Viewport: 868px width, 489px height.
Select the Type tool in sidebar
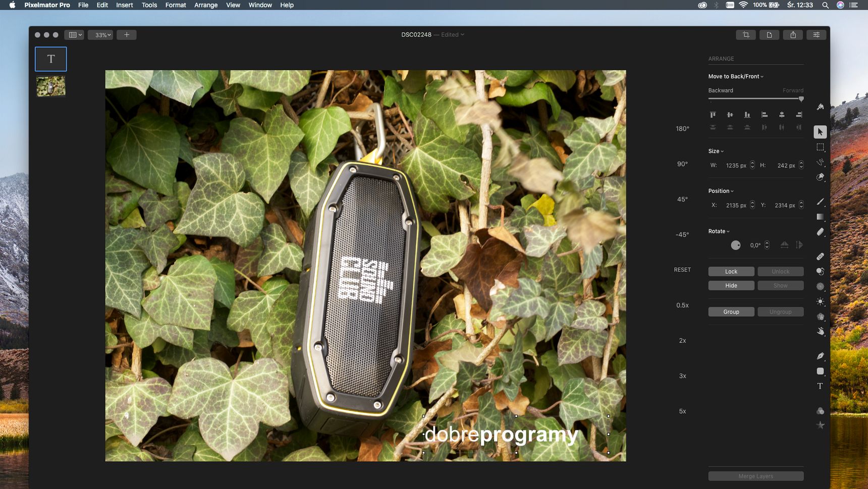[820, 386]
